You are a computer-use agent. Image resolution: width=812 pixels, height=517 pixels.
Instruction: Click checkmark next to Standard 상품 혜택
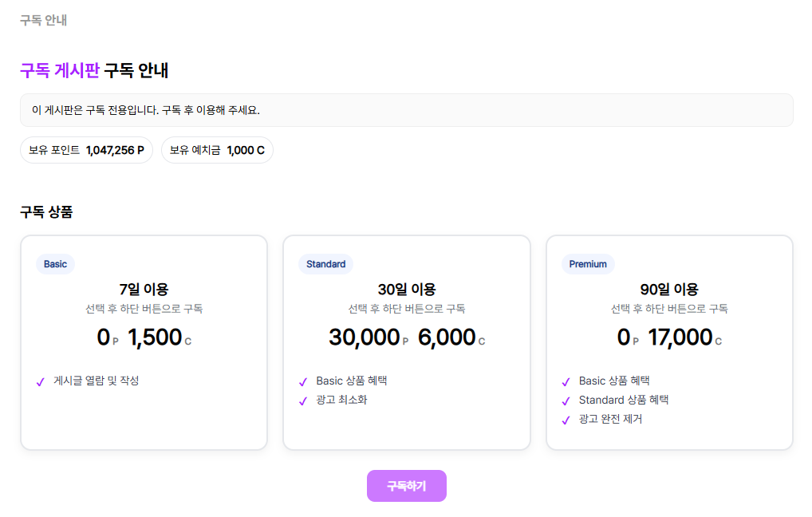566,401
